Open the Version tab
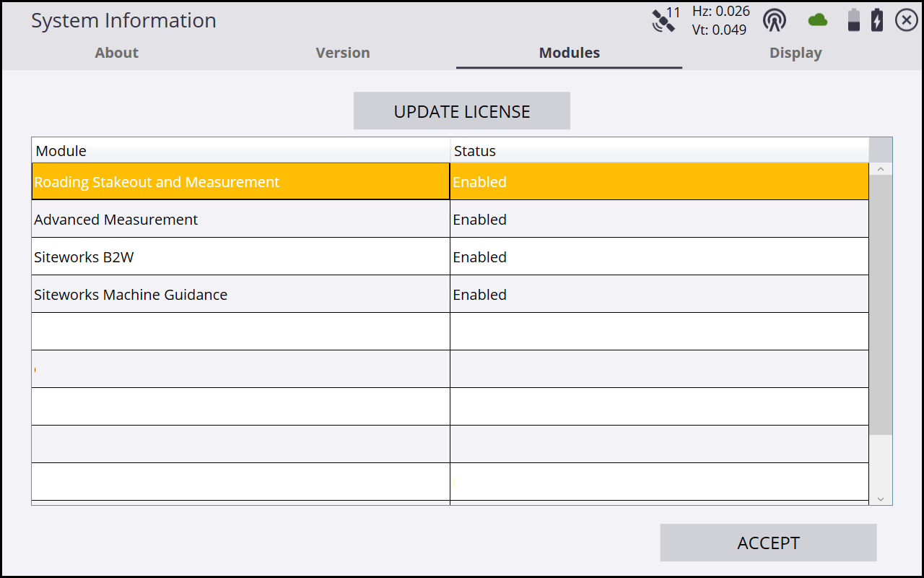 pos(343,53)
